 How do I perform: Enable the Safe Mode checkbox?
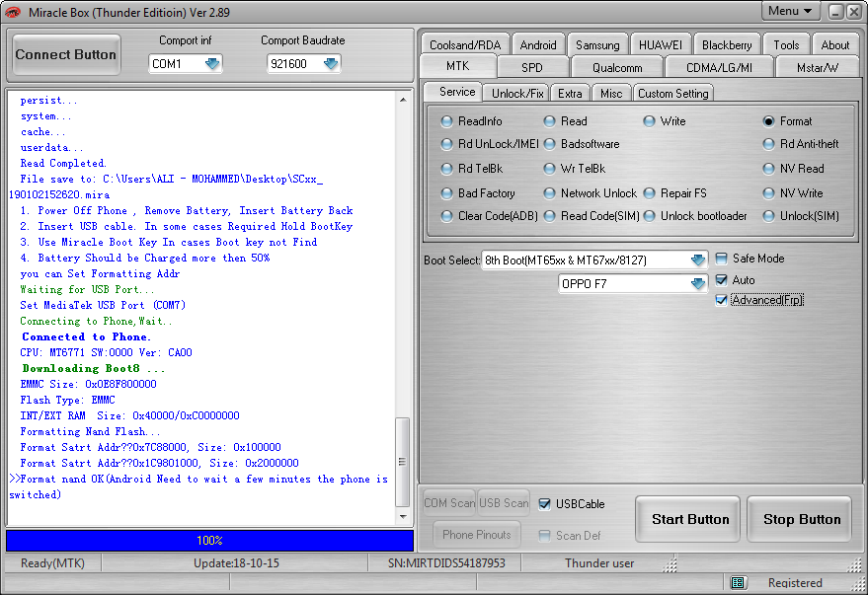[x=721, y=259]
